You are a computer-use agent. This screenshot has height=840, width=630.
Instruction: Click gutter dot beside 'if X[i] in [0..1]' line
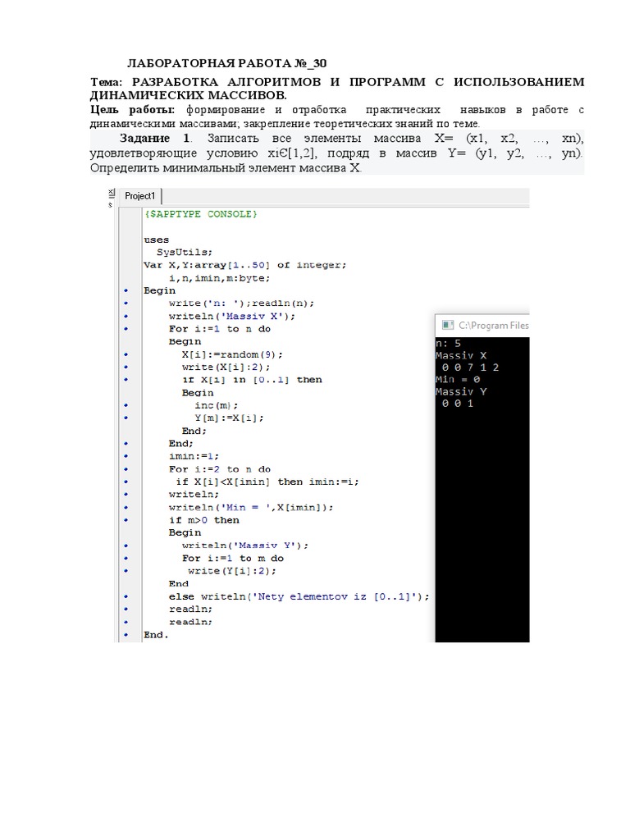point(126,380)
